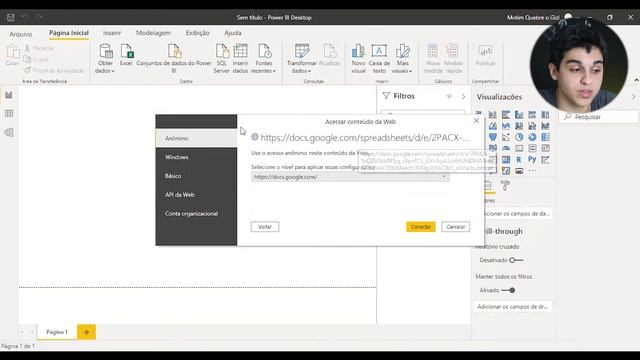The width and height of the screenshot is (640, 360).
Task: Open Conjuntos de dados do Power BI
Action: click(x=174, y=59)
